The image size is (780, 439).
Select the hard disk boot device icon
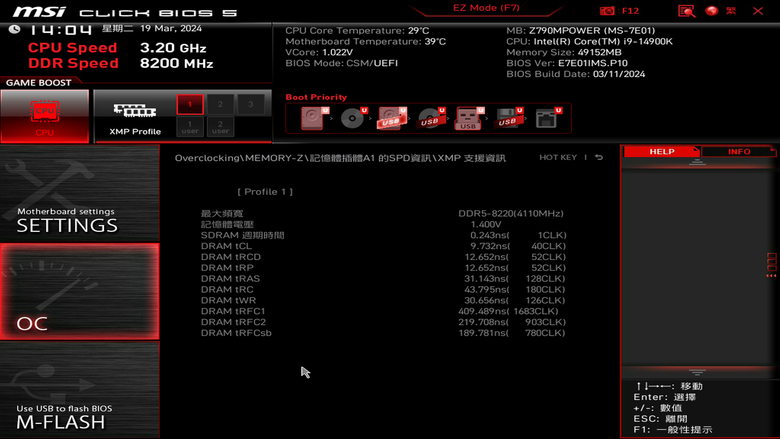click(314, 118)
